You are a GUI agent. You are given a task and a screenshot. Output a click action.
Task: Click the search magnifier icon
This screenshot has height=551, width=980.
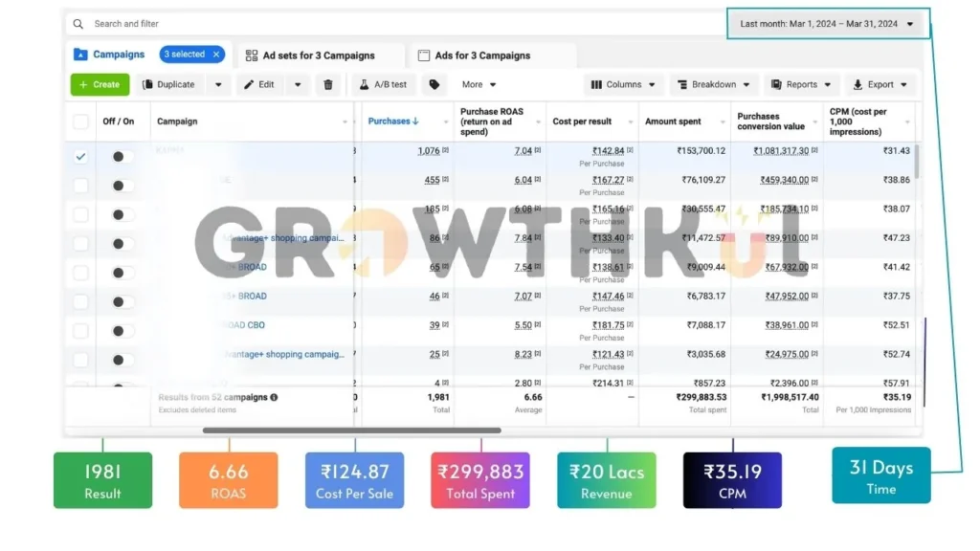78,24
